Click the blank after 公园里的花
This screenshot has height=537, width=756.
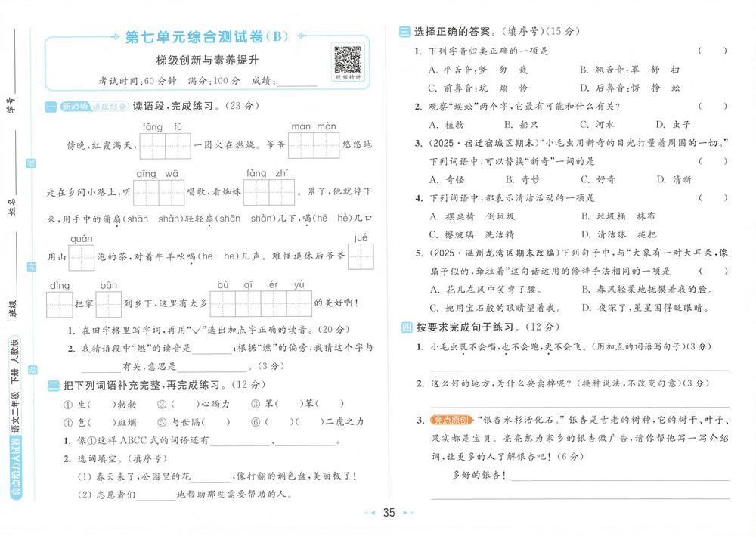pos(212,477)
